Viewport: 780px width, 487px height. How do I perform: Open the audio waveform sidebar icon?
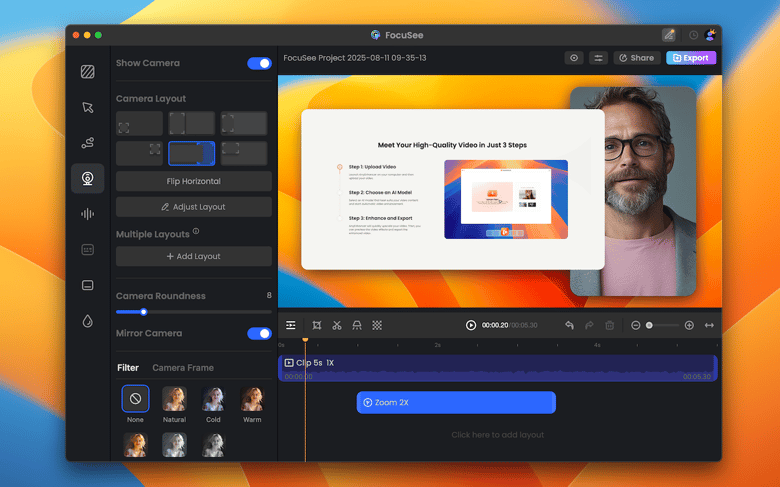click(x=88, y=214)
